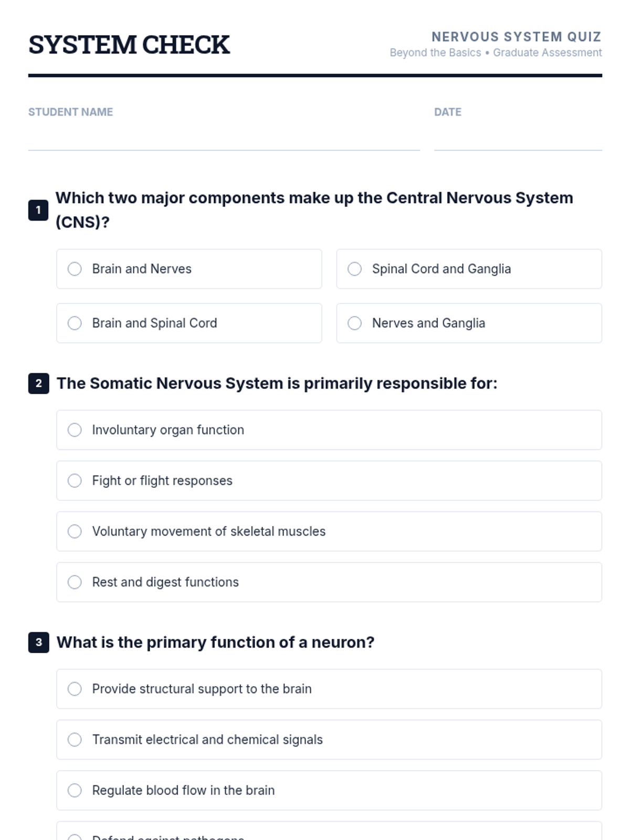The image size is (630, 840).
Task: Pick the "Nerves and Ganglia" option
Action: [355, 323]
